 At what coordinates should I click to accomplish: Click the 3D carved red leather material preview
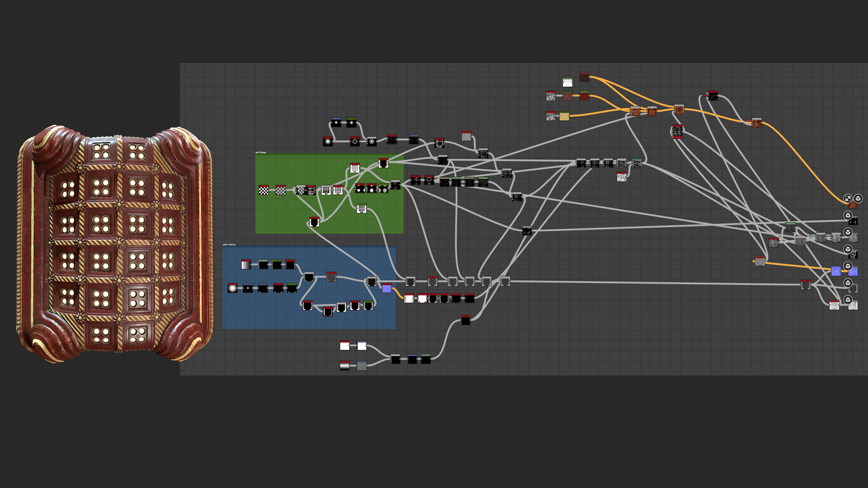point(115,244)
